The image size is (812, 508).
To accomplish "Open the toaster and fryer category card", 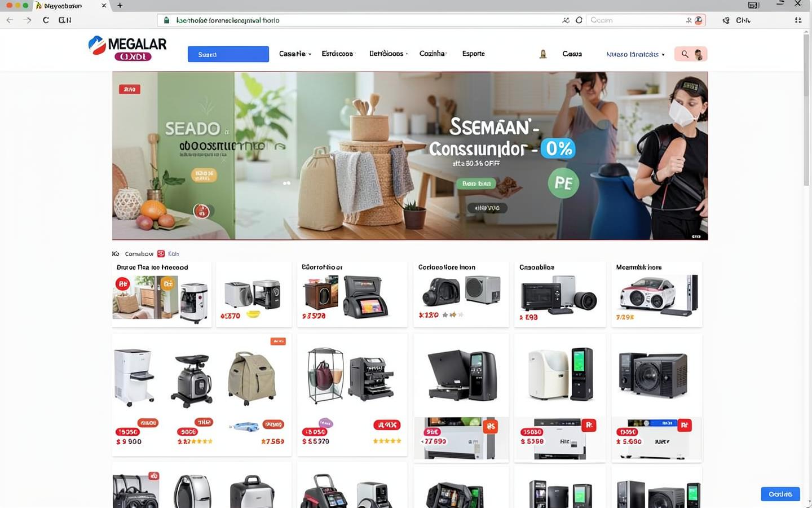I will [254, 294].
